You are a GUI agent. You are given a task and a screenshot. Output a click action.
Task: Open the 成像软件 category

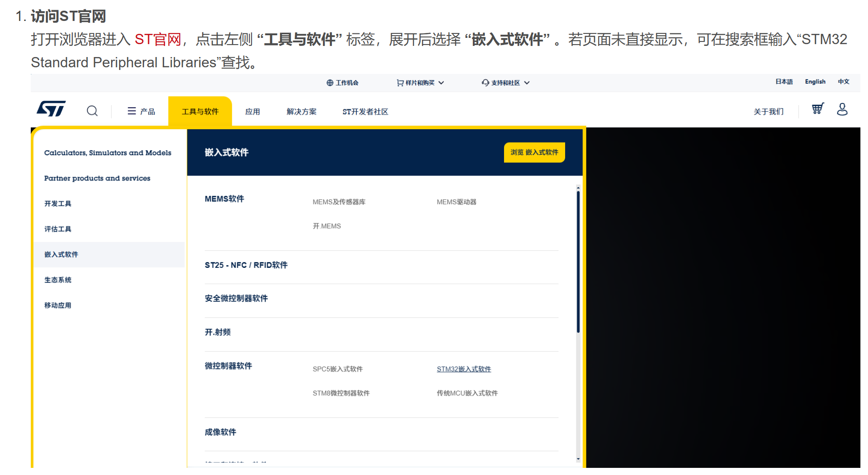220,432
